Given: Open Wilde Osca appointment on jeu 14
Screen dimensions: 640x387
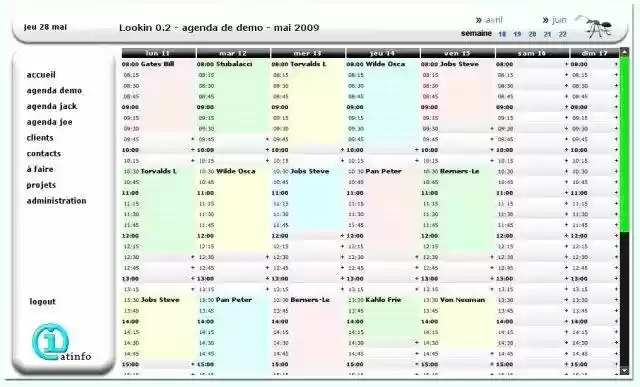Looking at the screenshot, I should click(385, 64).
